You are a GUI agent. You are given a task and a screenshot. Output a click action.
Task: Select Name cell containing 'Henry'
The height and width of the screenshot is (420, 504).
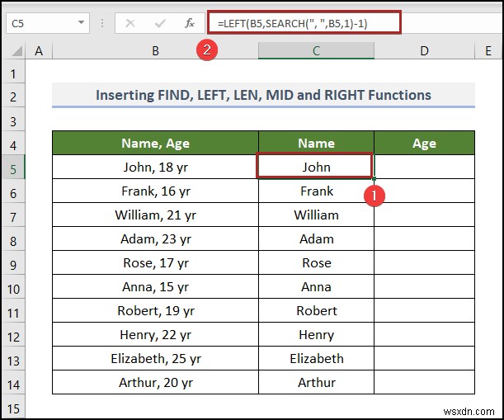316,335
